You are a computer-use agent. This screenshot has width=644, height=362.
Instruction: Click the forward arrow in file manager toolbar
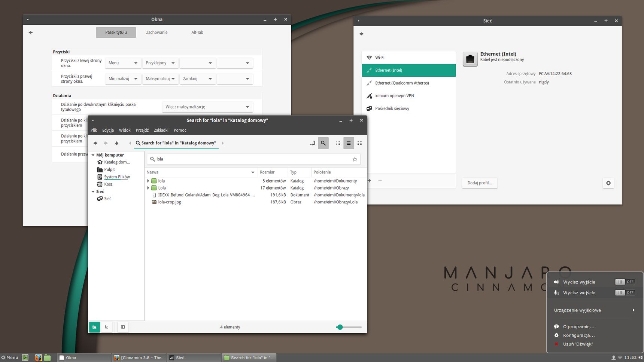pos(106,143)
